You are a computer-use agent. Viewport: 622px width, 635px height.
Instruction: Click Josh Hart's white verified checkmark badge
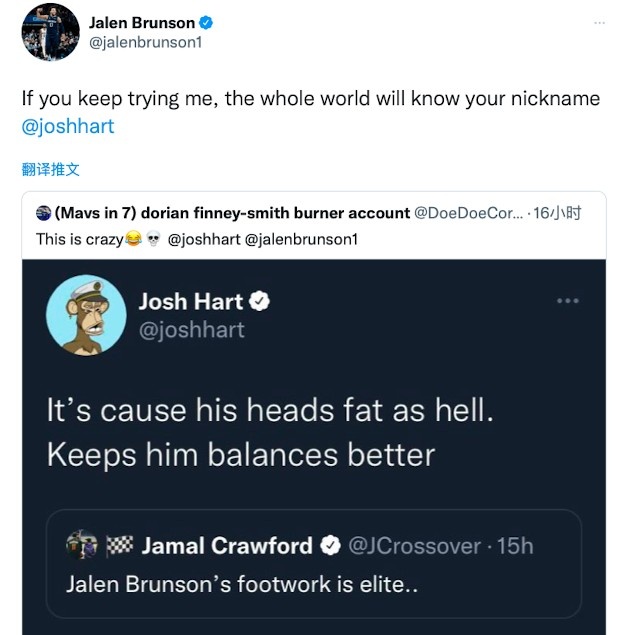pyautogui.click(x=259, y=301)
